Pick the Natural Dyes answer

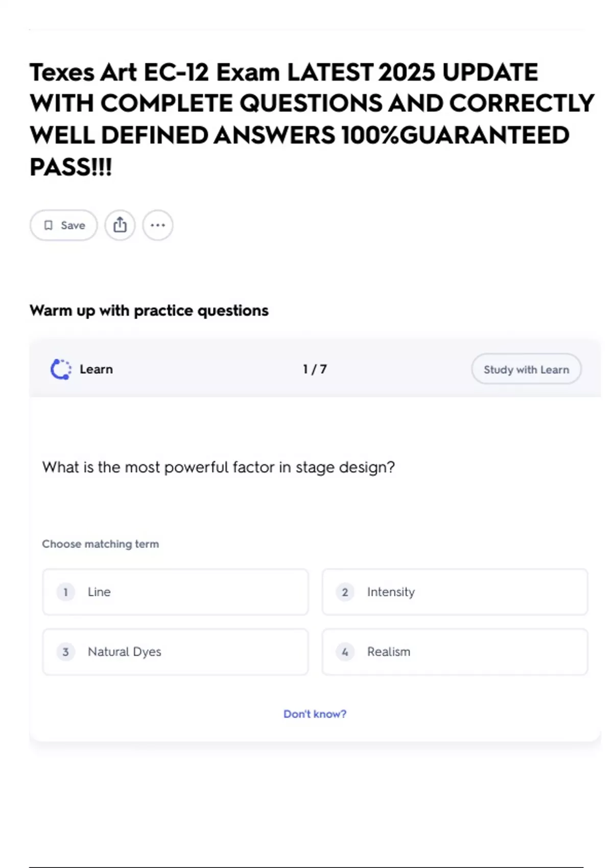pyautogui.click(x=175, y=652)
